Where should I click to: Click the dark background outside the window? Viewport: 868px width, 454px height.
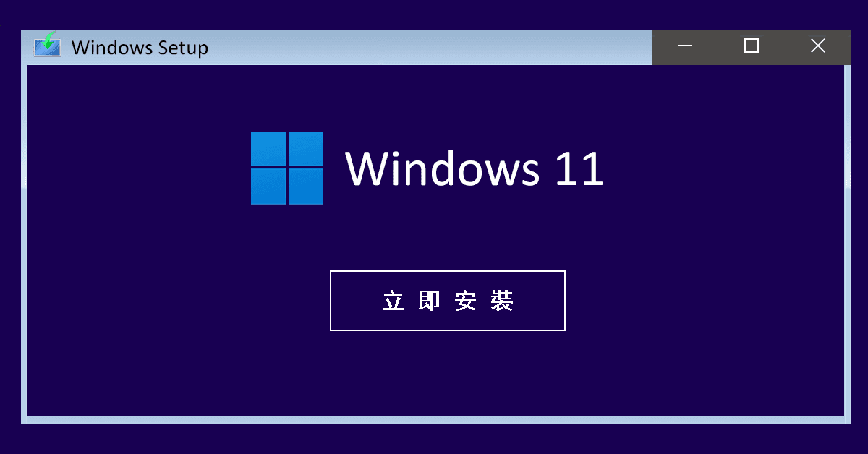[434, 439]
